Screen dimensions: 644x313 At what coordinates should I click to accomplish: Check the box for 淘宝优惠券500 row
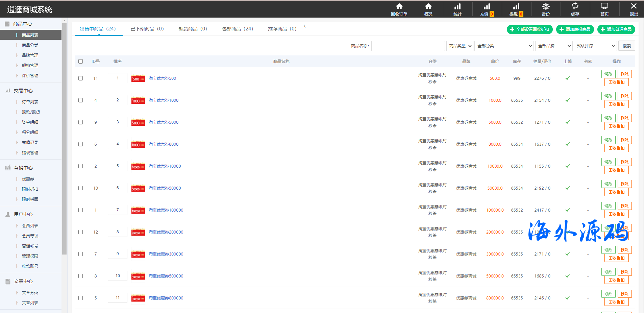pos(80,78)
